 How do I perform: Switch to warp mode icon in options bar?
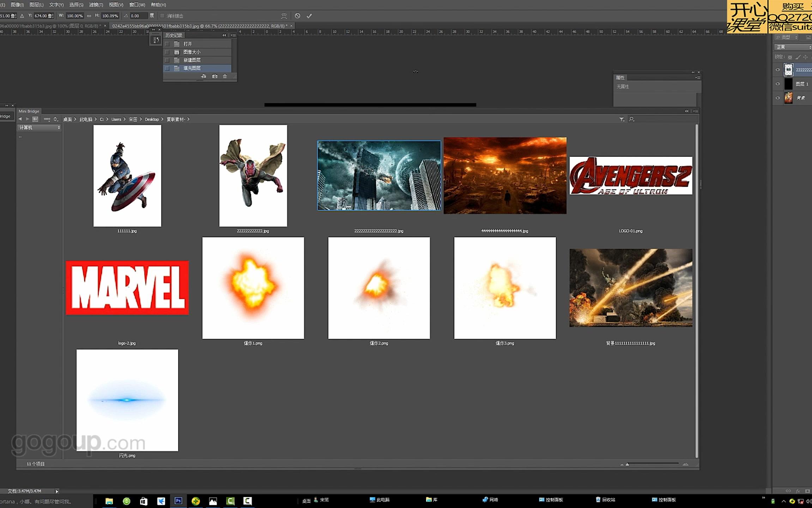(284, 16)
